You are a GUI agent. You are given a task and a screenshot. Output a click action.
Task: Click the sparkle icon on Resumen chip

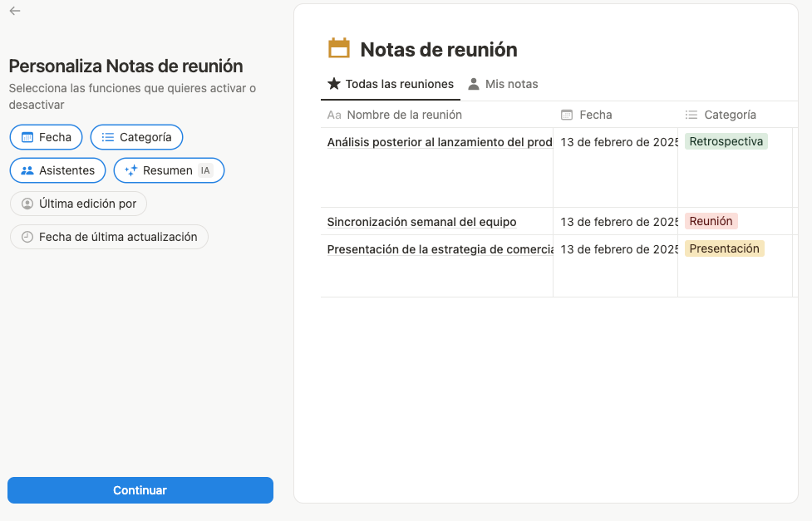coord(131,170)
